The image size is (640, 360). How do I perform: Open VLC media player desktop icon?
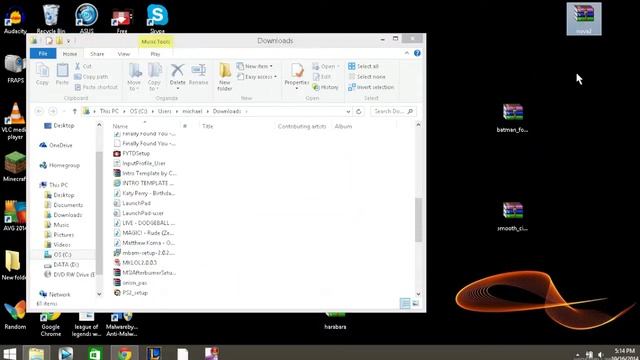click(15, 121)
